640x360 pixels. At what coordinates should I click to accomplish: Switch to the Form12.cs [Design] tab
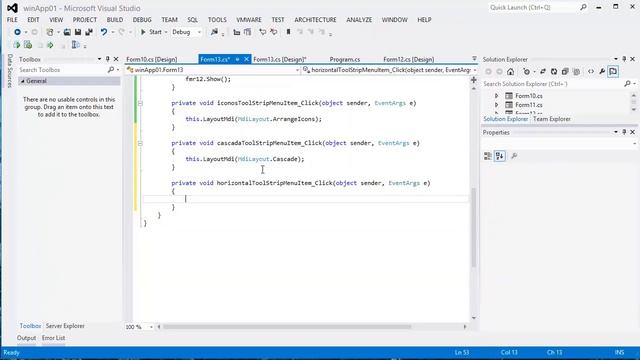[x=409, y=59]
